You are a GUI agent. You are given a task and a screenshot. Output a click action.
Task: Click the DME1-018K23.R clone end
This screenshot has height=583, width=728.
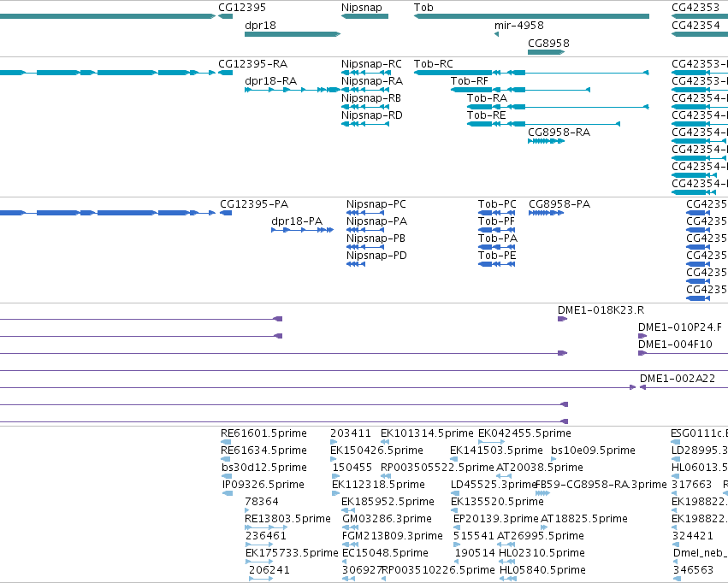[562, 319]
